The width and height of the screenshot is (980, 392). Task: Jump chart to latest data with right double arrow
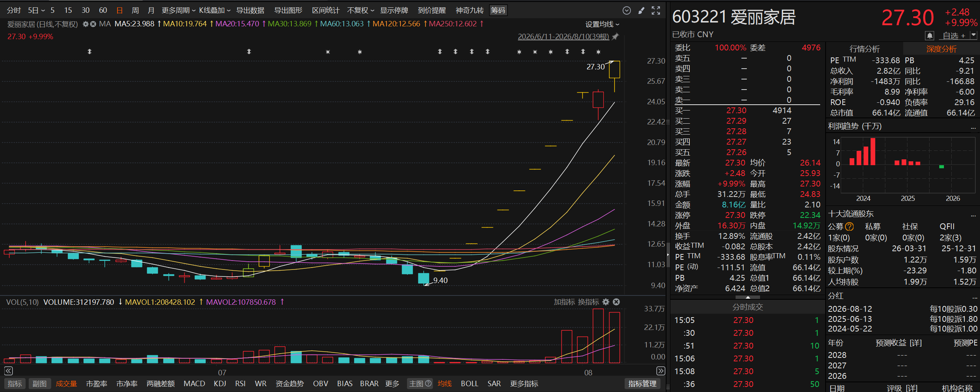tap(661, 371)
